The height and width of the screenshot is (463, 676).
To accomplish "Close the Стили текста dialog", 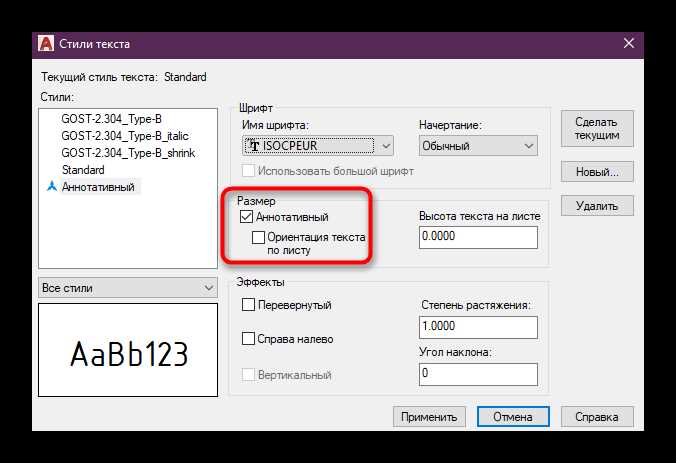I will click(x=629, y=43).
